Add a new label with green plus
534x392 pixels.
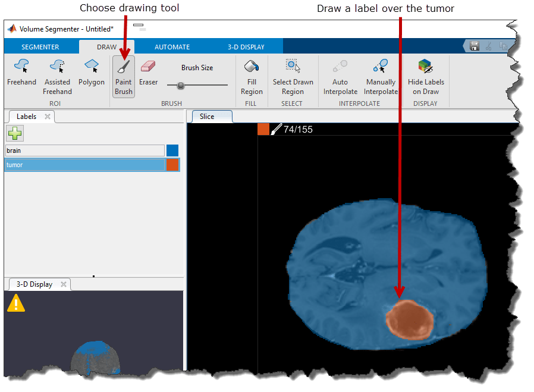click(x=15, y=133)
